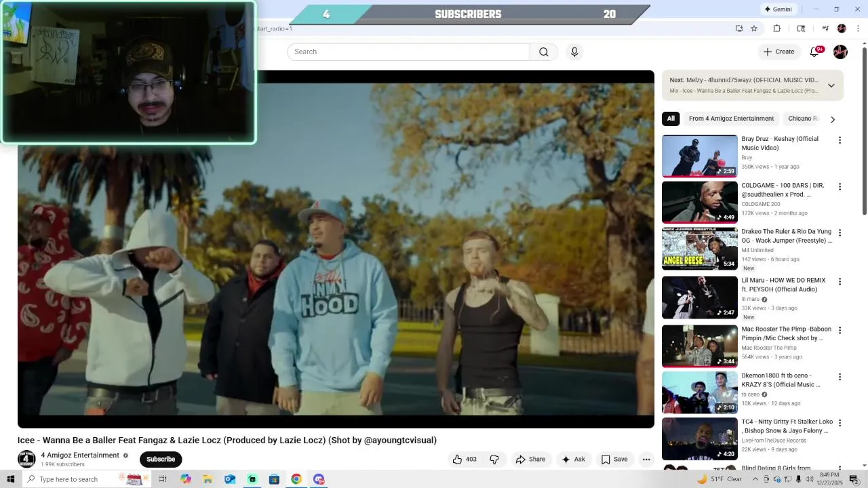Open COLDGAME - 100 BARS thumbnail
This screenshot has width=868, height=488.
pos(699,202)
